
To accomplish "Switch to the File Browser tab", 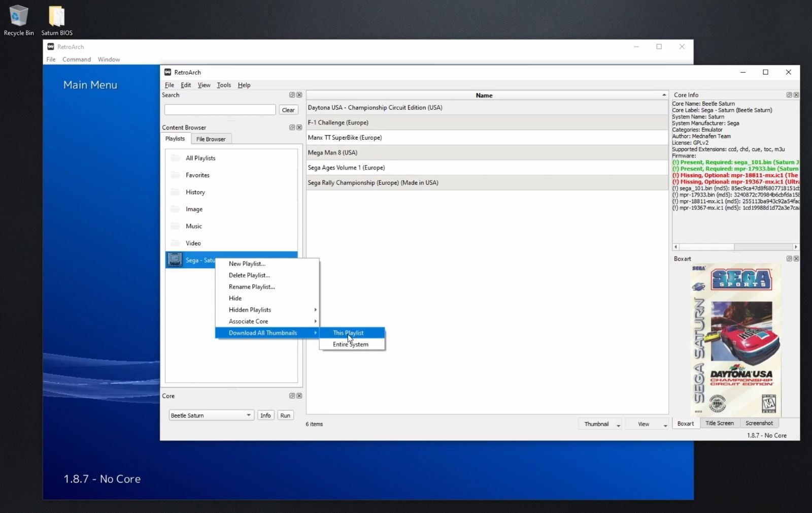I will 211,139.
